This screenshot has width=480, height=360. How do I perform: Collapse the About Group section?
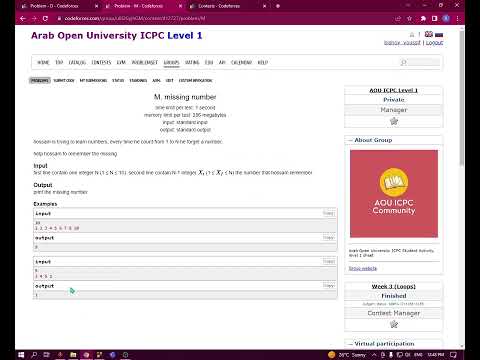[350, 140]
